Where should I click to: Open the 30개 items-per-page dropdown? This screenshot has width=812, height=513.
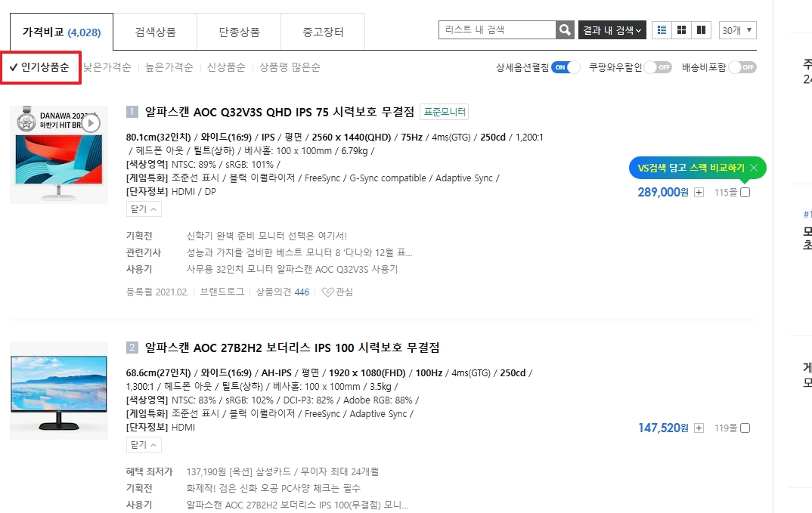click(x=738, y=30)
